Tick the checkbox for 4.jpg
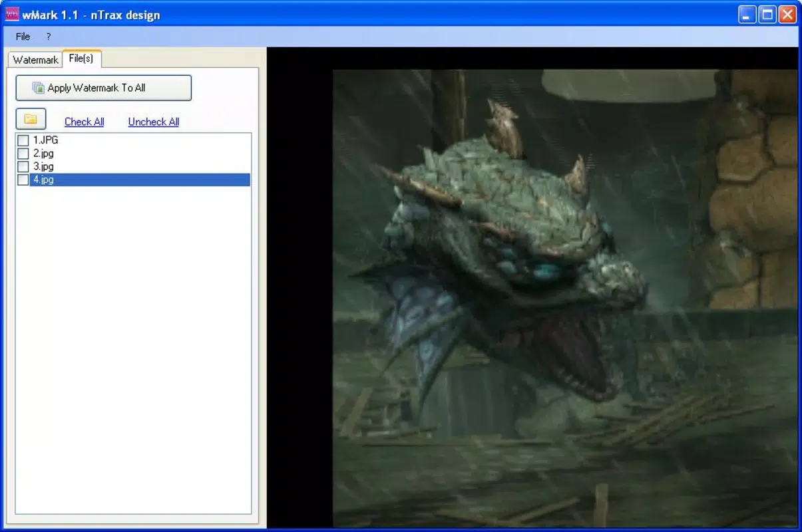 [23, 180]
